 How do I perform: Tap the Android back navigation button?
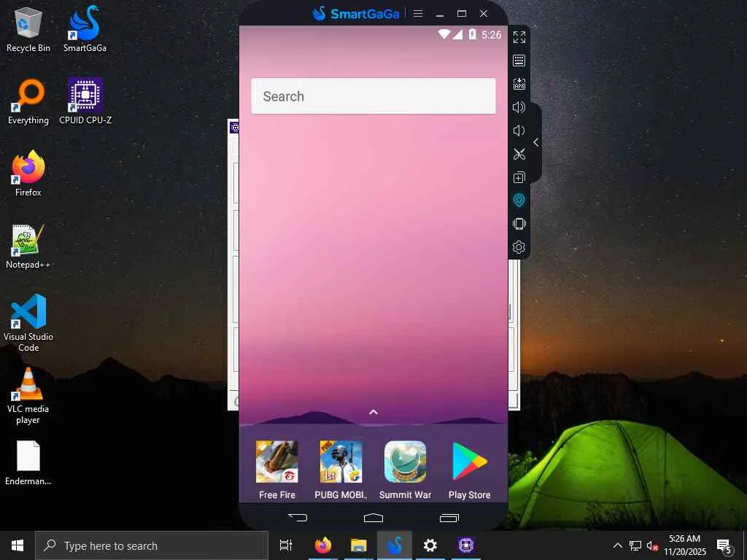[298, 518]
